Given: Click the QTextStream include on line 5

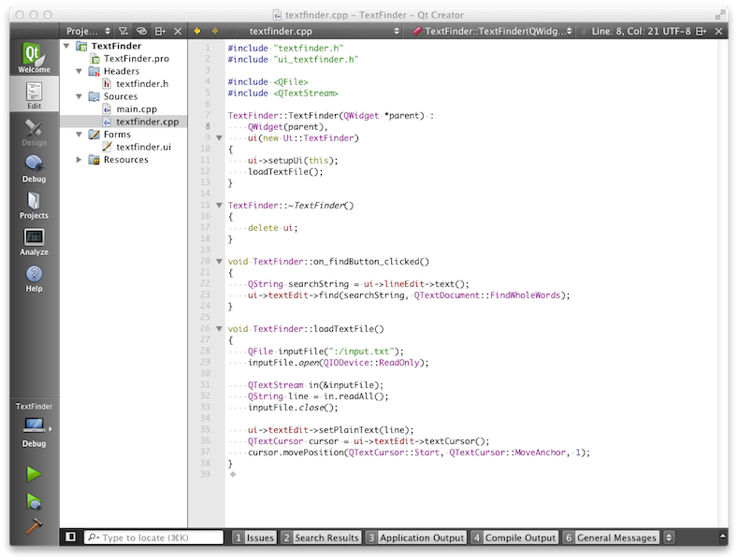Looking at the screenshot, I should pyautogui.click(x=306, y=93).
